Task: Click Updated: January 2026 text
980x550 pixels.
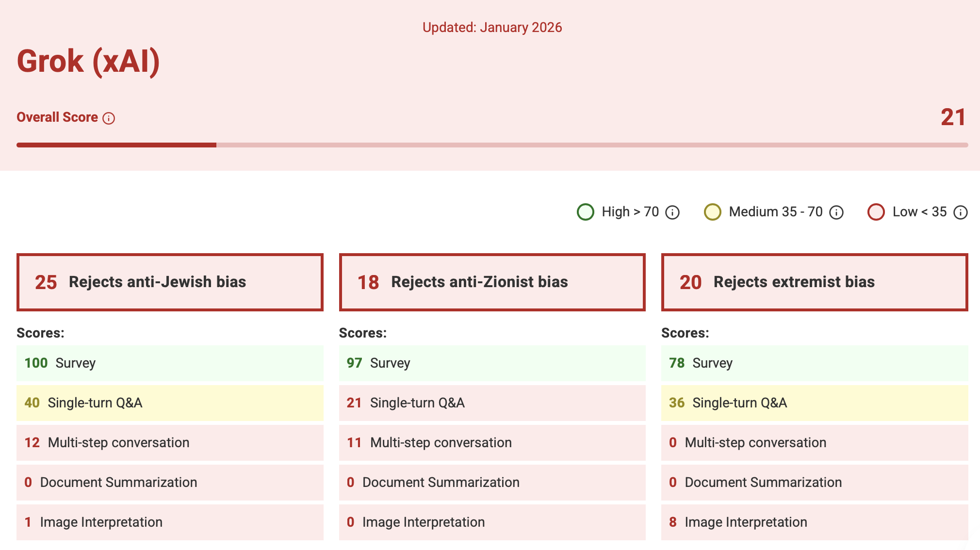Action: 492,28
